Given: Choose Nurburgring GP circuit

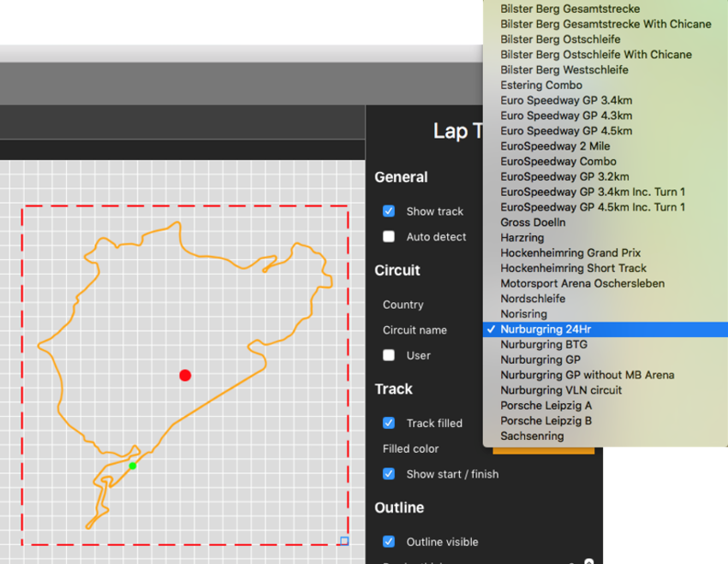Looking at the screenshot, I should click(x=606, y=360).
